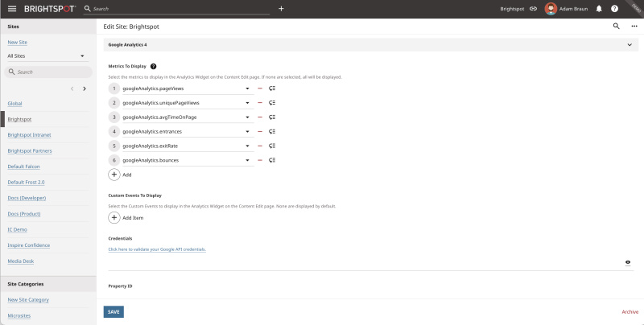The image size is (644, 325).
Task: Open notifications bell
Action: coord(599,9)
